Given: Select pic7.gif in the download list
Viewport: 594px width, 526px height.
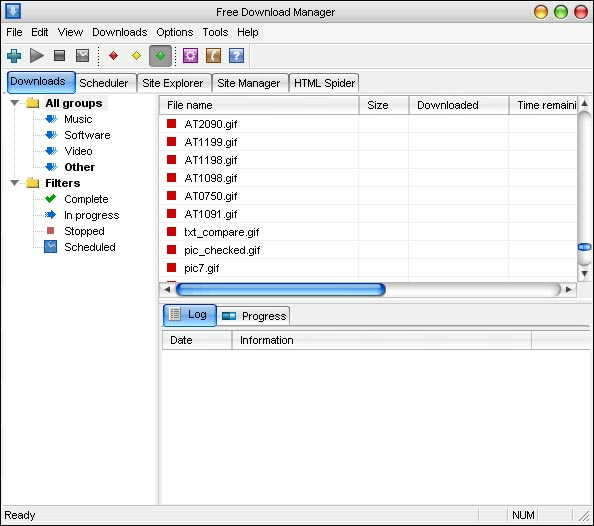Looking at the screenshot, I should [x=202, y=268].
